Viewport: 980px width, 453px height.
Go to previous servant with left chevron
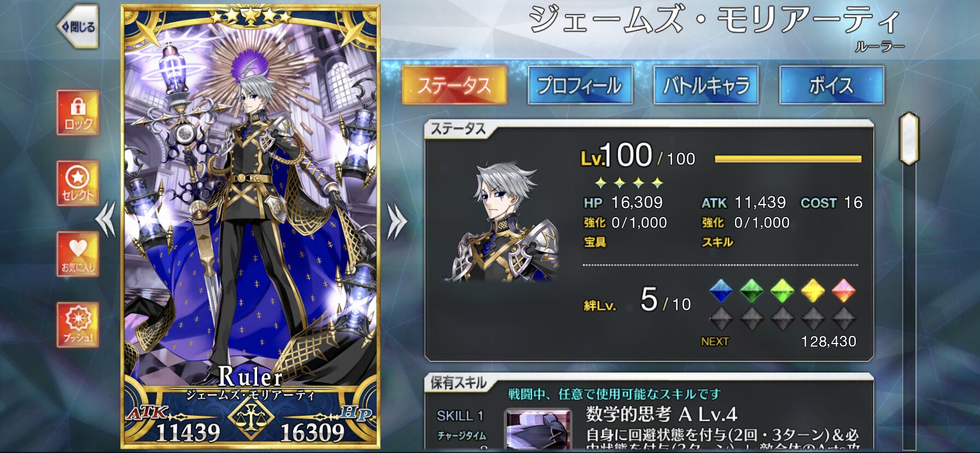106,219
